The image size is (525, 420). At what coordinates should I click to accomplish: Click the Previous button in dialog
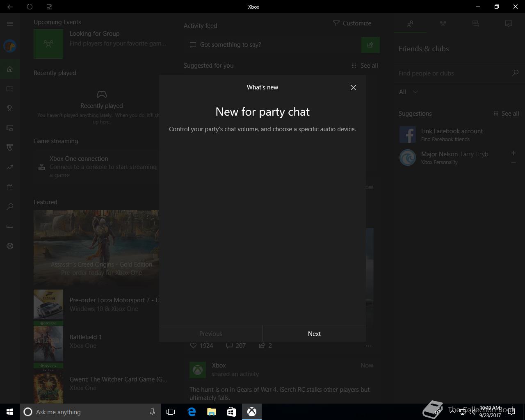click(211, 333)
